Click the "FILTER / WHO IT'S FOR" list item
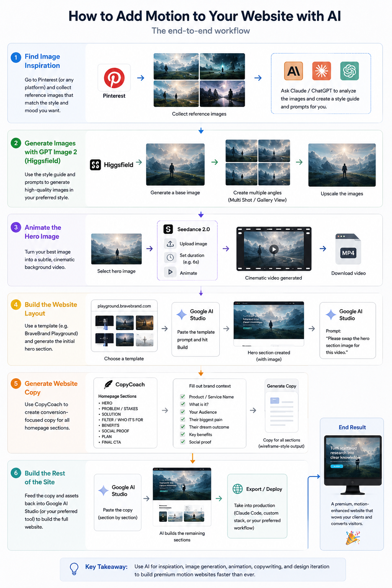 [x=122, y=420]
